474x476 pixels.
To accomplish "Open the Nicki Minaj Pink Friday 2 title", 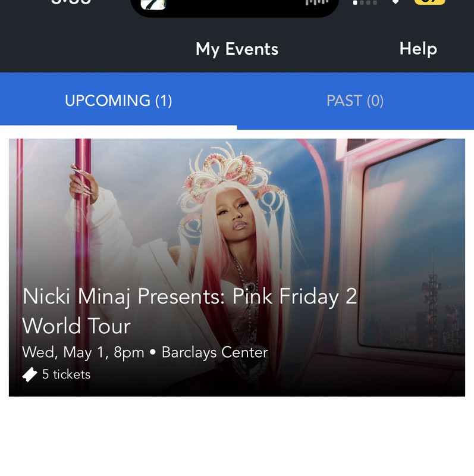I will (x=190, y=311).
